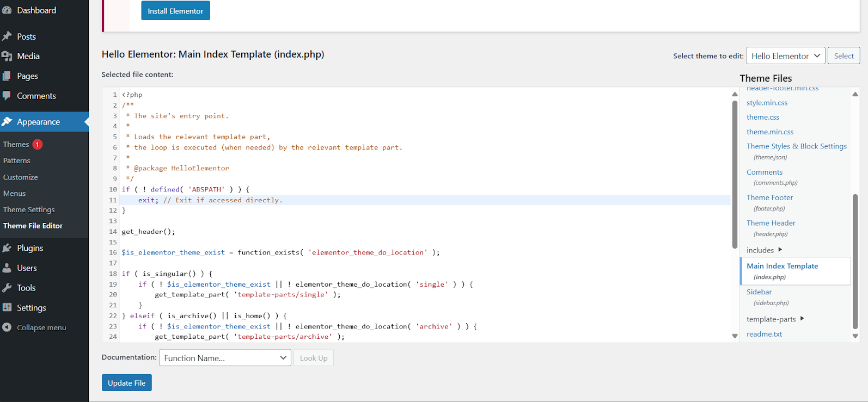Open Comments (comments.php) theme file
This screenshot has height=402, width=868.
[x=765, y=172]
